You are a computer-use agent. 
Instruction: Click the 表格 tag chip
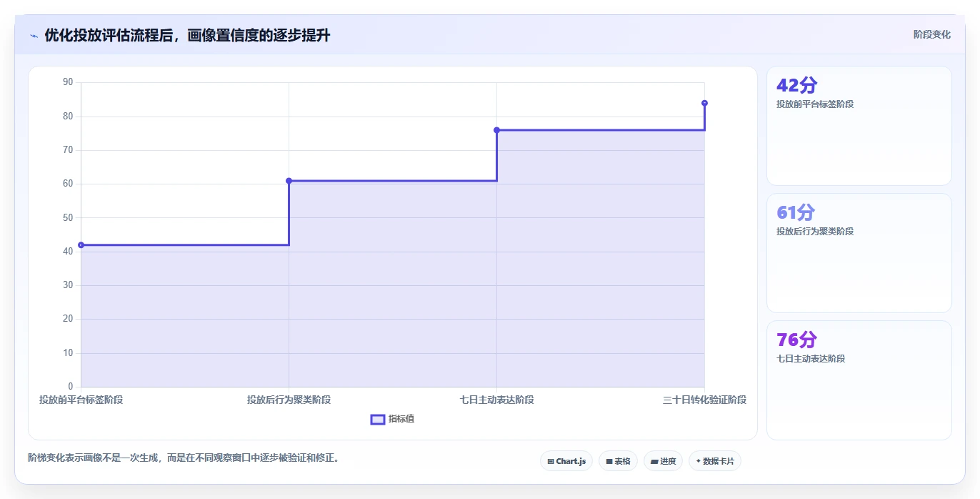(x=618, y=461)
